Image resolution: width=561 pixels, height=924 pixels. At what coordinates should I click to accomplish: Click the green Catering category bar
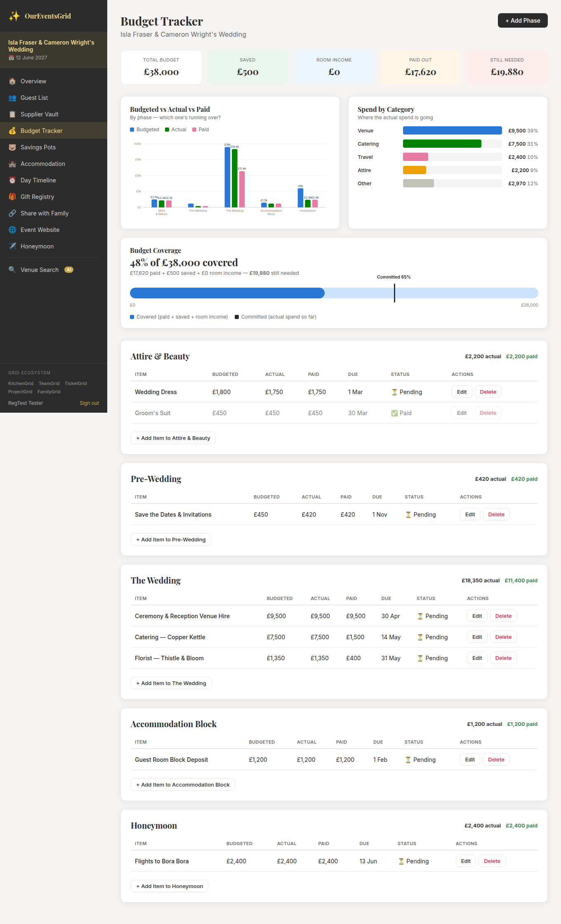[x=442, y=144]
